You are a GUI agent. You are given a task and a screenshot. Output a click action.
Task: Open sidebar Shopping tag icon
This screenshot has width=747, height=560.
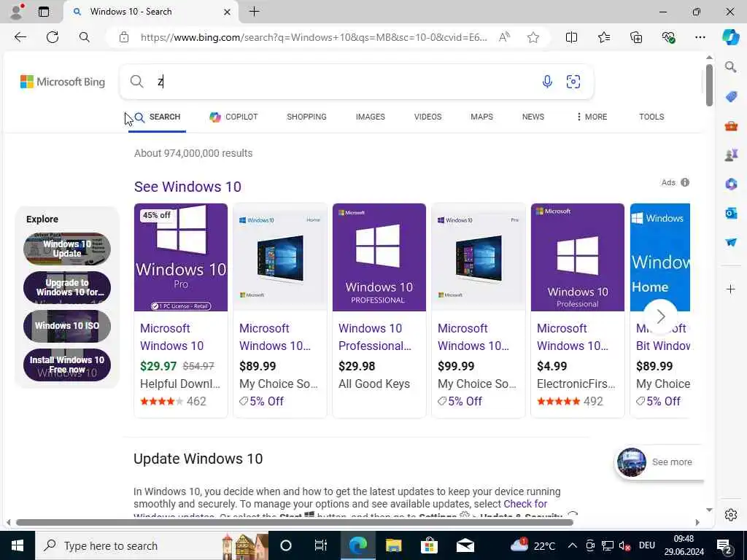[x=731, y=97]
